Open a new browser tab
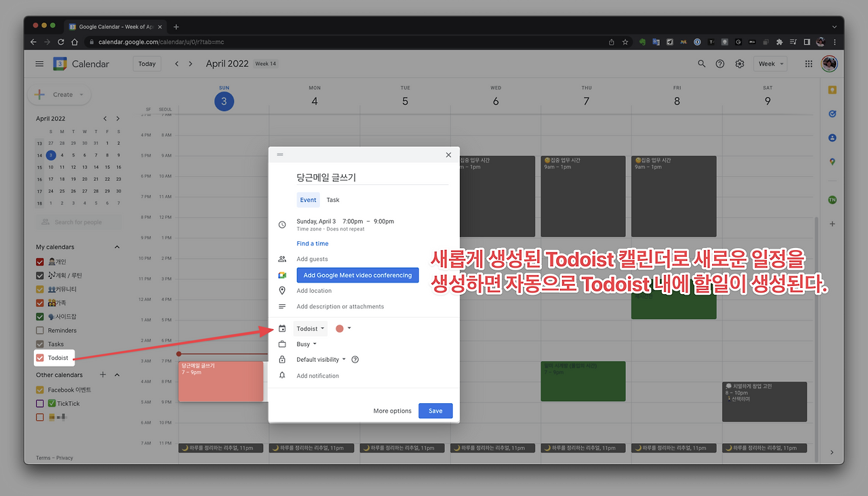Image resolution: width=868 pixels, height=496 pixels. click(x=176, y=26)
